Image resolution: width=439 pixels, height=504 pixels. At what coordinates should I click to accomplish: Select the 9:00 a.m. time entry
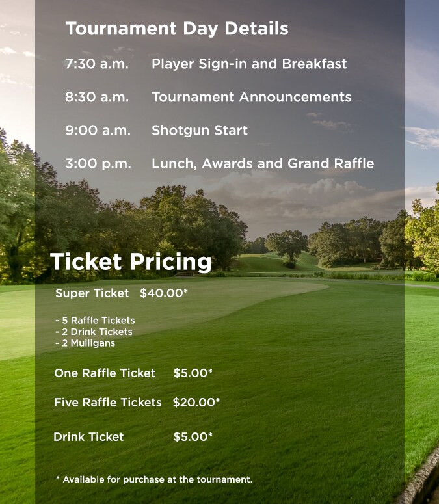click(98, 131)
